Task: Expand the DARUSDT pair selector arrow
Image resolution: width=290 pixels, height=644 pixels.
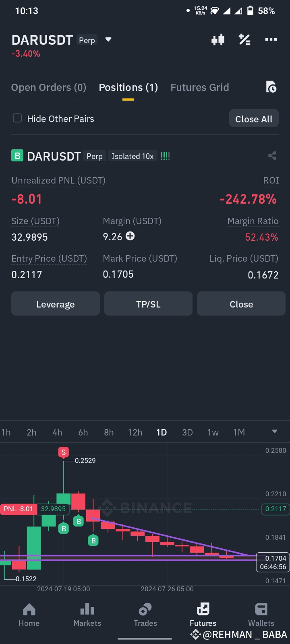Action: coord(108,39)
